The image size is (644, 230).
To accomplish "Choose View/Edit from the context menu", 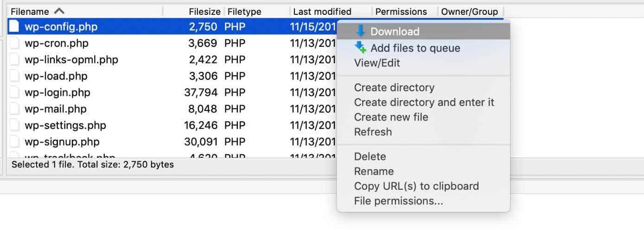I will pos(377,63).
